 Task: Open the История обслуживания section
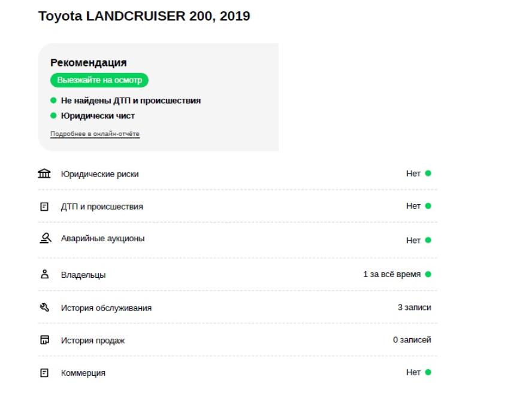tap(237, 308)
